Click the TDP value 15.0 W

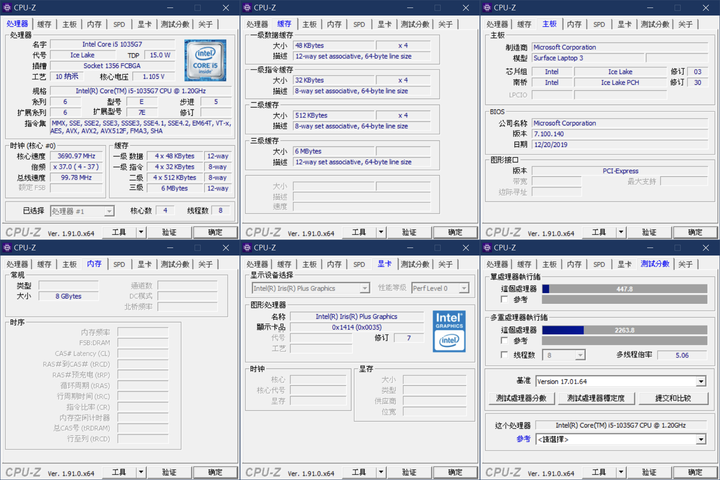click(x=160, y=55)
